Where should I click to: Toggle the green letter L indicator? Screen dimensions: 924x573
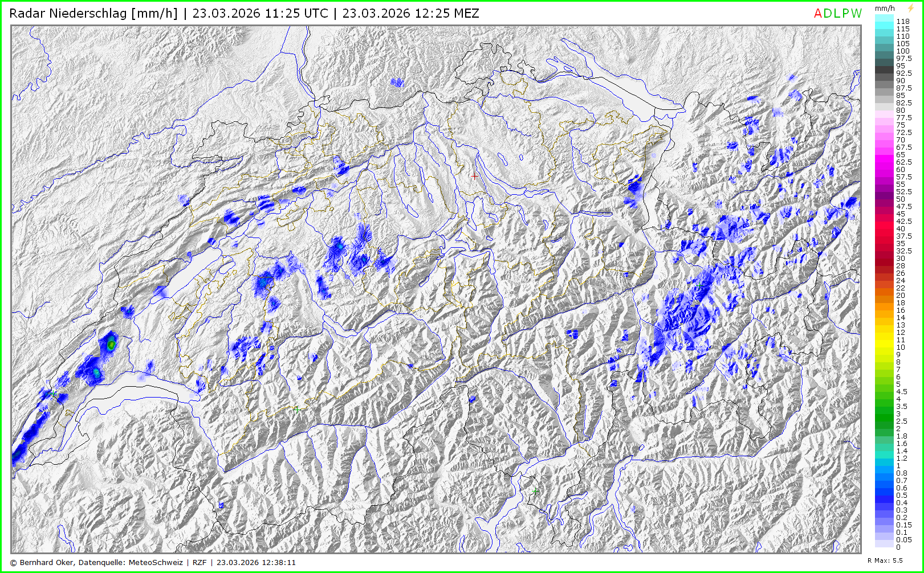click(x=837, y=14)
